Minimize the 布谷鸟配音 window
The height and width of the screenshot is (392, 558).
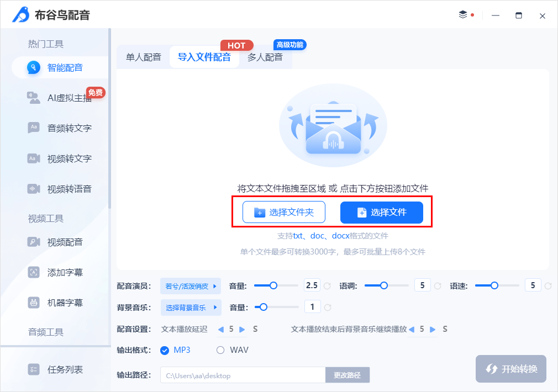[496, 15]
